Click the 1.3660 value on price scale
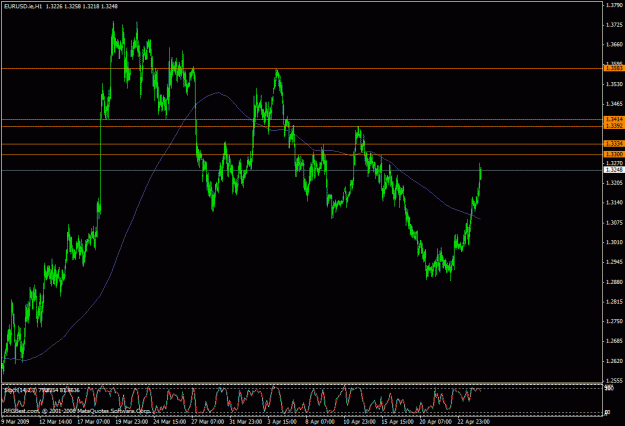Screen dimensions: 625x426 (x=614, y=45)
